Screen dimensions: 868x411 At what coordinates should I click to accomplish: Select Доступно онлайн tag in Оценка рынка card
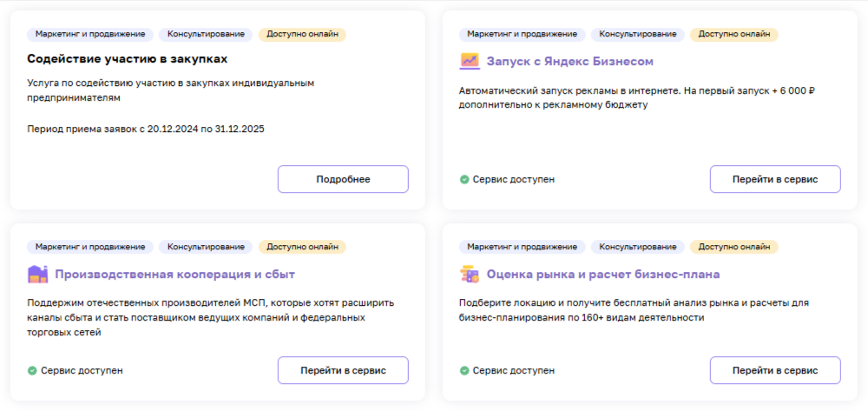coord(734,247)
